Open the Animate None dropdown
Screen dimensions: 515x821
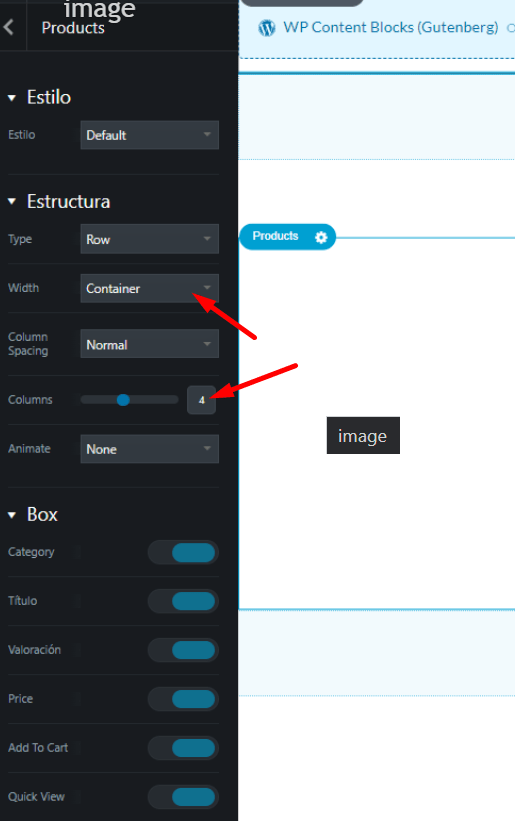point(150,449)
